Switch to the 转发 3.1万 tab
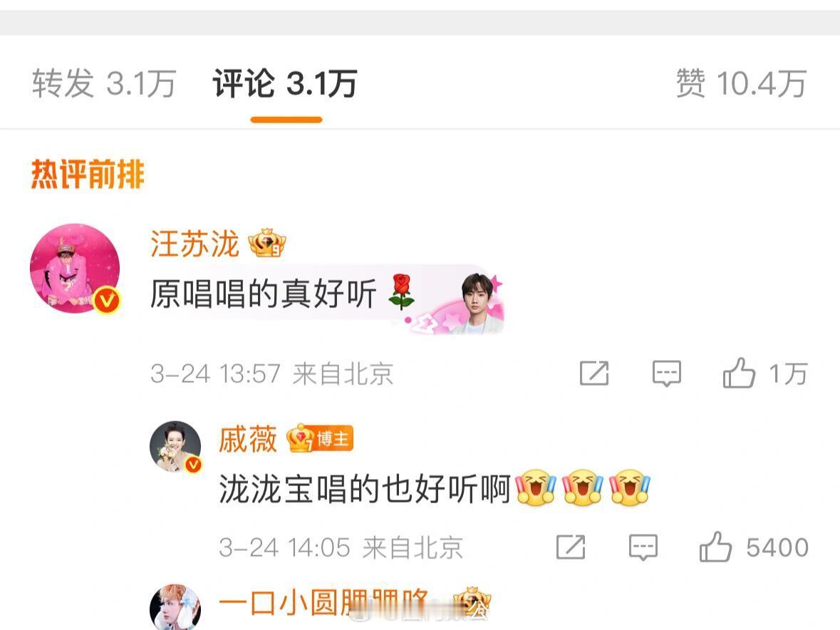 point(104,83)
